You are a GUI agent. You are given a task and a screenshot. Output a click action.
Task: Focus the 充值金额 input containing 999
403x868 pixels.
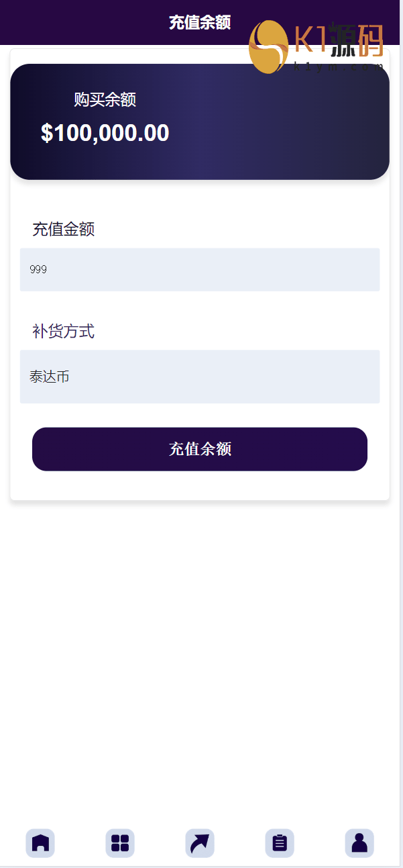coord(200,270)
